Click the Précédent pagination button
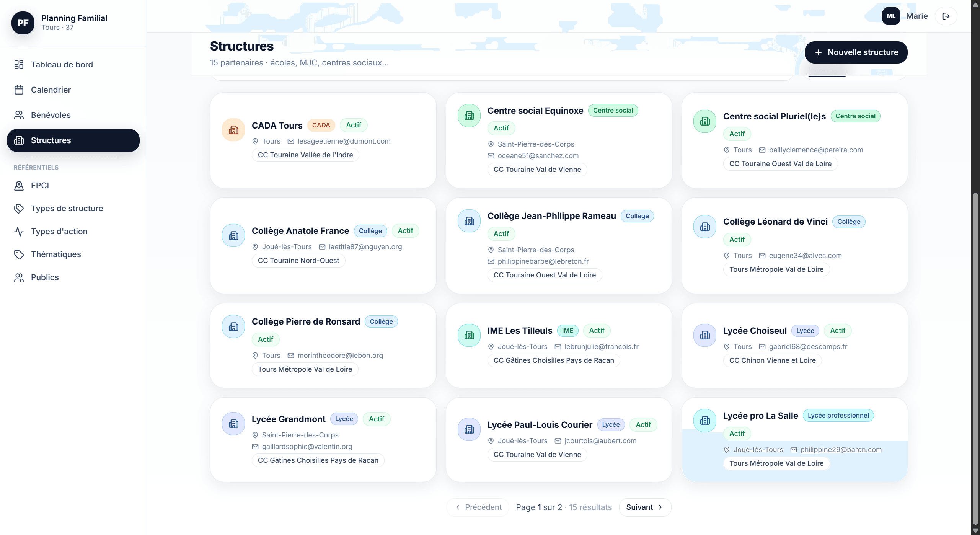This screenshot has height=535, width=980. tap(478, 507)
